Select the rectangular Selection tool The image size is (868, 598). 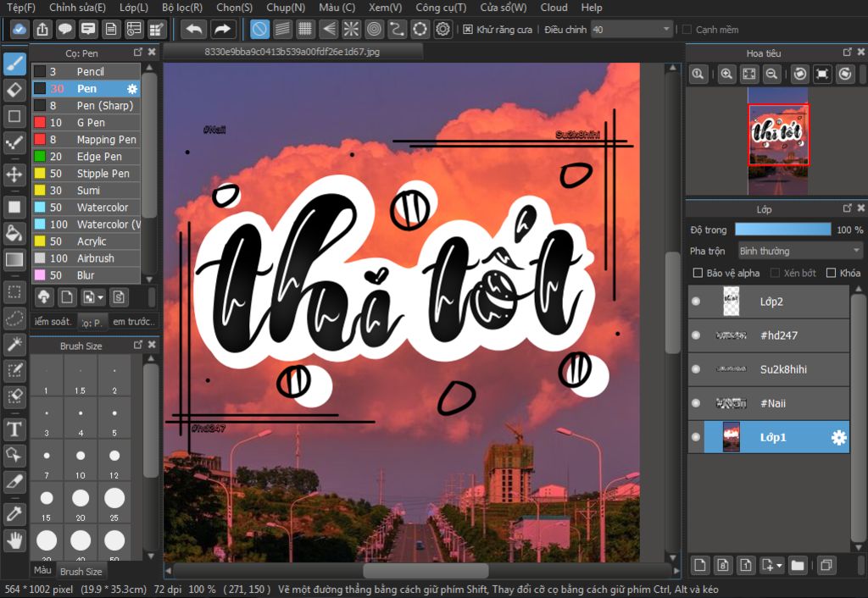[x=14, y=292]
